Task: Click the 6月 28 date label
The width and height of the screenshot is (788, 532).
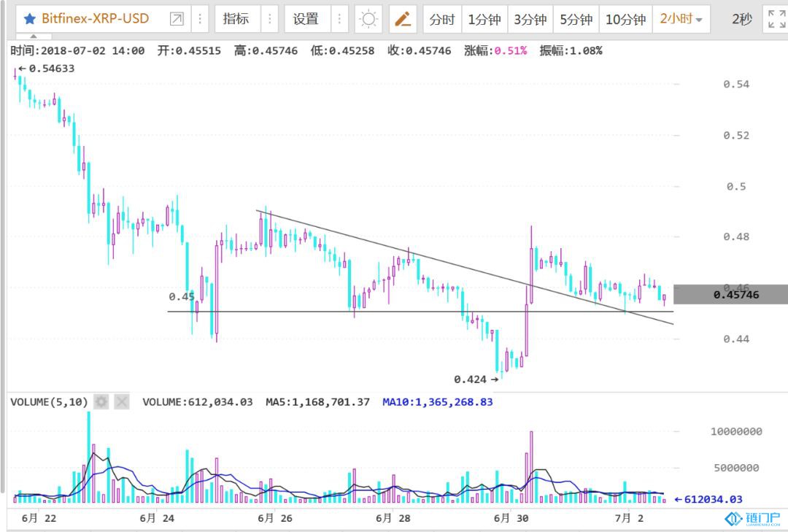Action: point(393,518)
